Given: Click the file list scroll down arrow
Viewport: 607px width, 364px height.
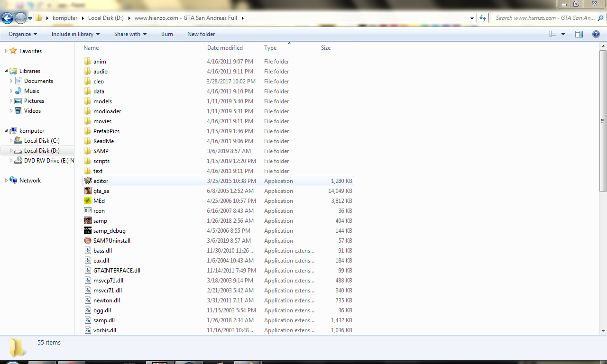Looking at the screenshot, I should coord(603,331).
